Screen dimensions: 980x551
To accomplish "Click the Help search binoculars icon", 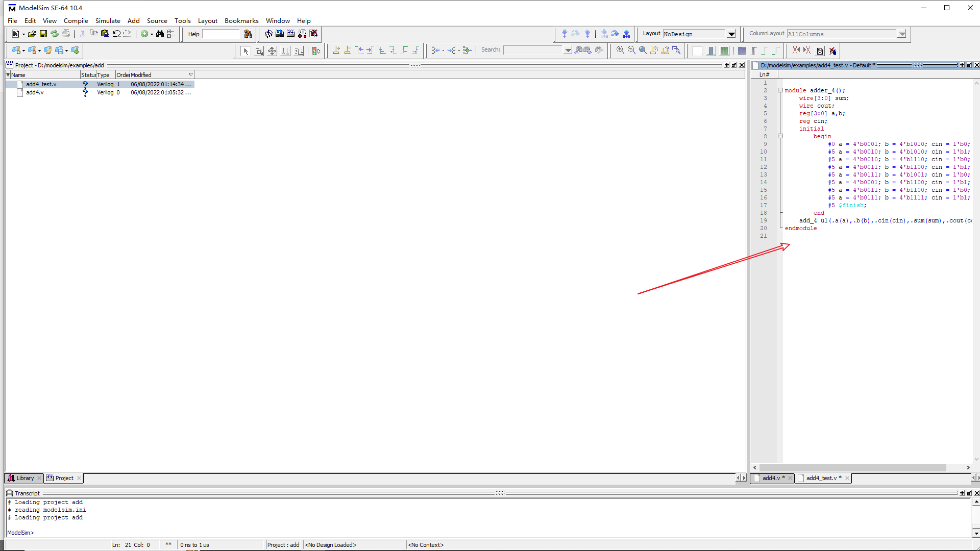I will 248,34.
